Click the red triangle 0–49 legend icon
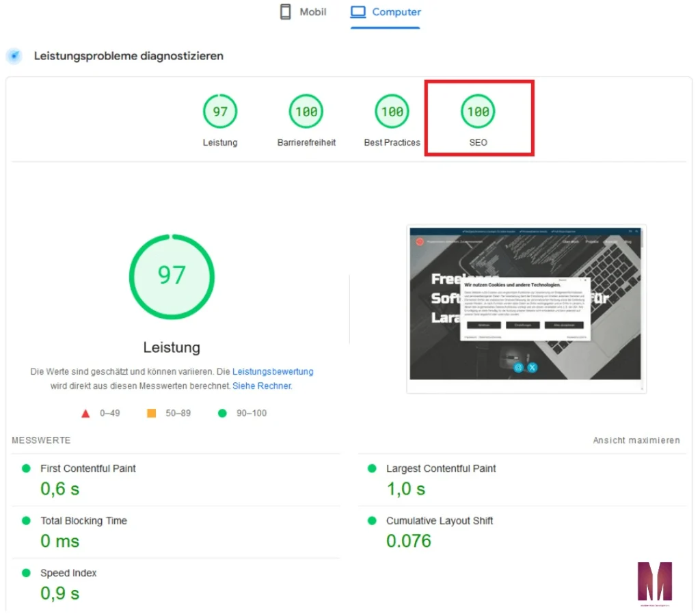 pyautogui.click(x=86, y=413)
